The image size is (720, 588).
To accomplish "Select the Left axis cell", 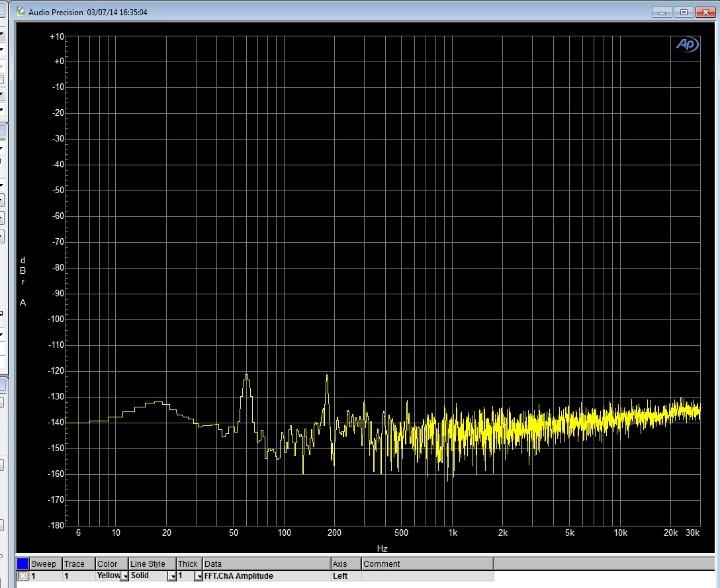I will pos(346,575).
